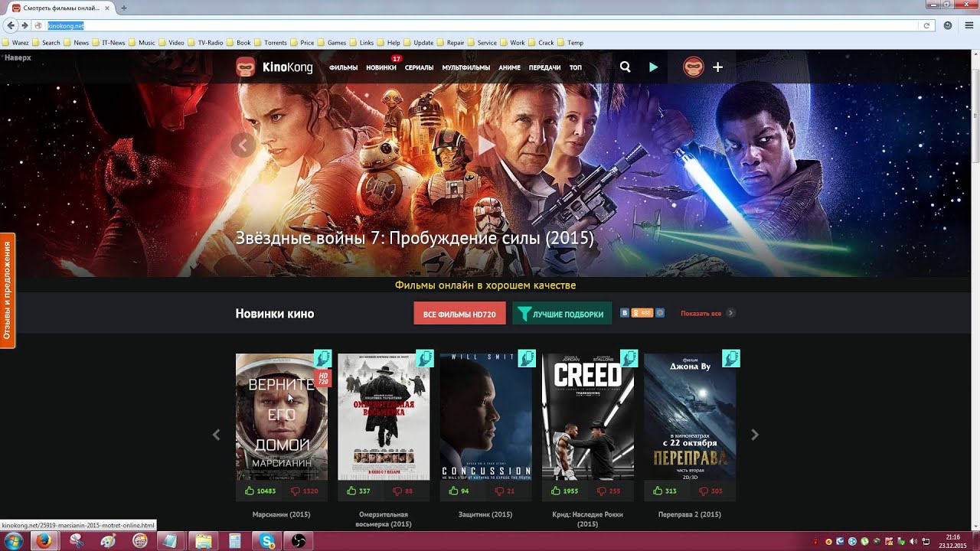The width and height of the screenshot is (980, 551).
Task: Open the Music bookmarks folder
Action: coord(142,43)
